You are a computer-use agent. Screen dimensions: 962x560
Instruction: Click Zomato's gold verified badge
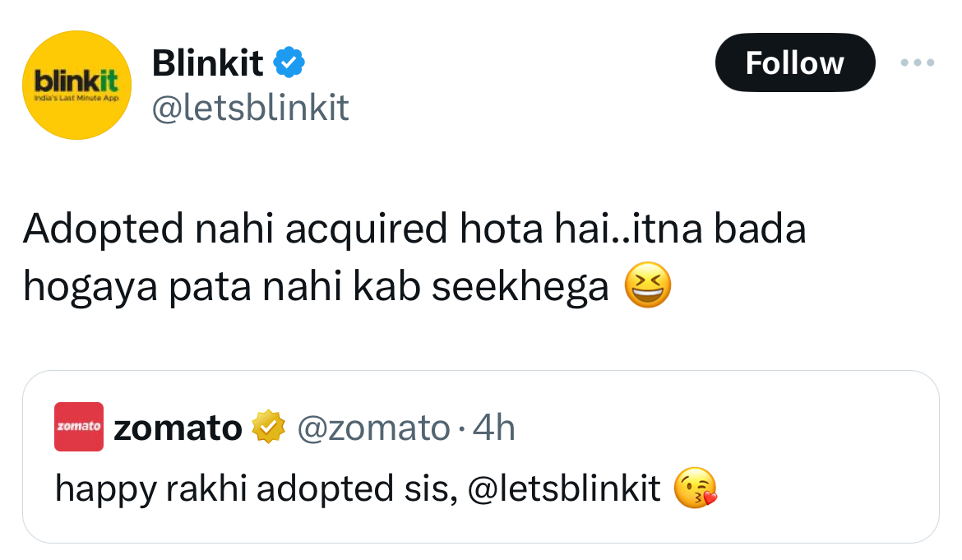268,428
